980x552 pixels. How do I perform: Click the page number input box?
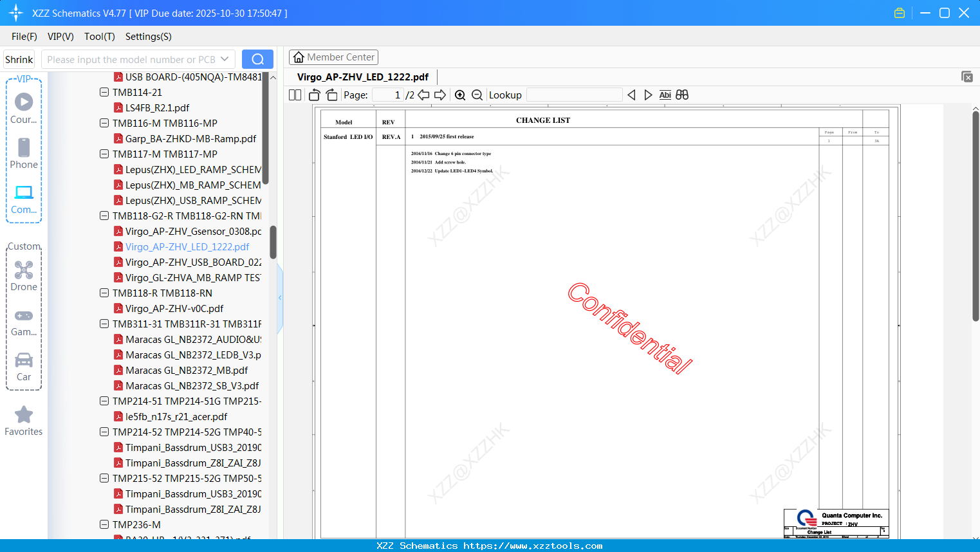[x=387, y=95]
